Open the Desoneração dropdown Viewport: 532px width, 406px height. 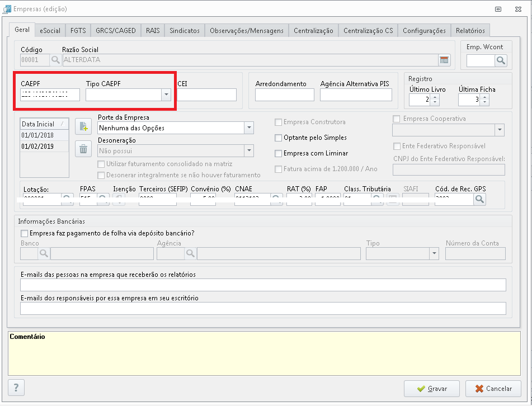(x=249, y=150)
